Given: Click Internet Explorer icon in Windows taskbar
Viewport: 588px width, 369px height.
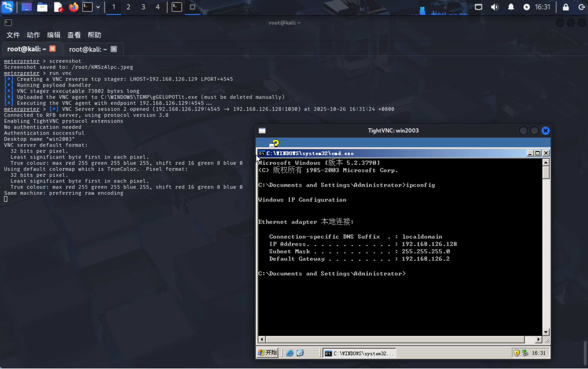Looking at the screenshot, I should point(290,353).
